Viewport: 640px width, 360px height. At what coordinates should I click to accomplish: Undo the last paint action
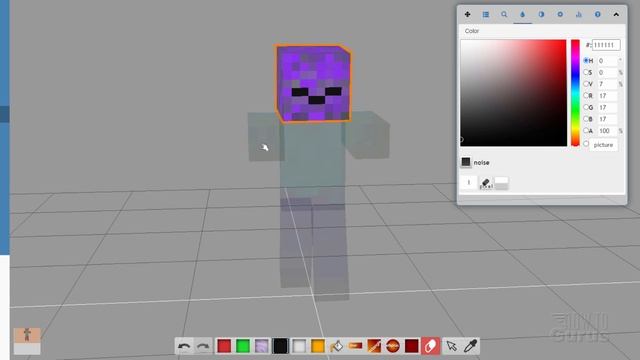click(x=184, y=346)
